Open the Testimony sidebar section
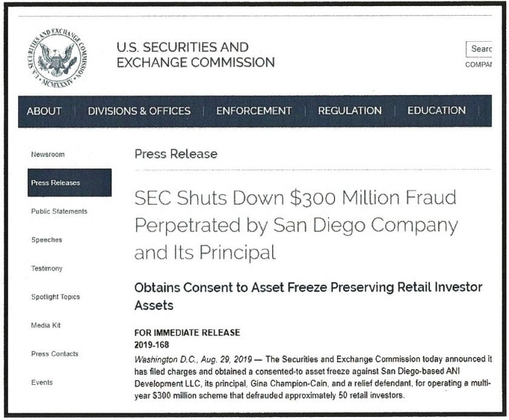 point(48,268)
